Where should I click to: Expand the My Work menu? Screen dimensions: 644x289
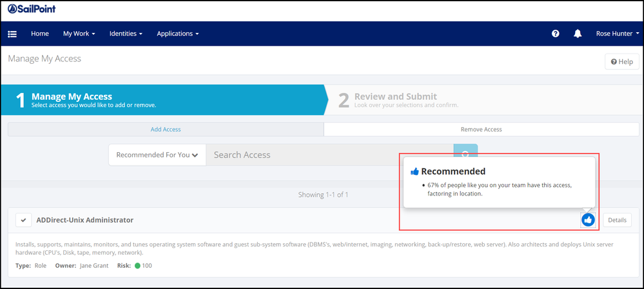pyautogui.click(x=79, y=34)
